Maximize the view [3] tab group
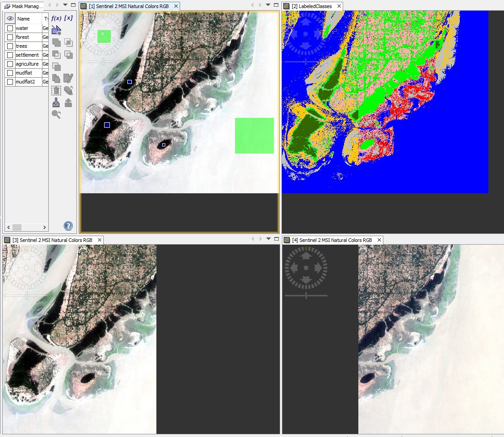Image resolution: width=504 pixels, height=437 pixels. coord(277,239)
